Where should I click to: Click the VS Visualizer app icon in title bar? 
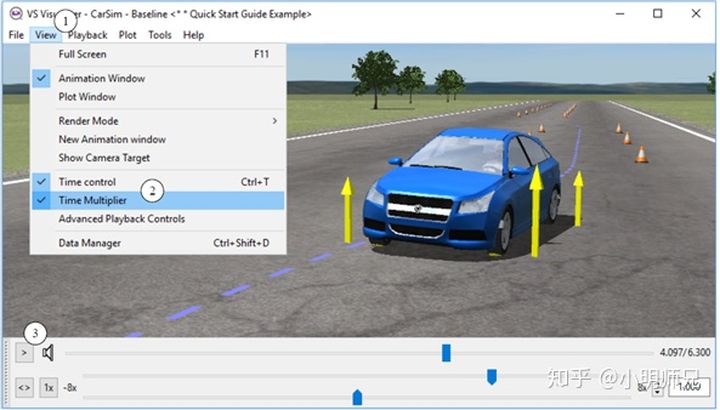click(16, 14)
